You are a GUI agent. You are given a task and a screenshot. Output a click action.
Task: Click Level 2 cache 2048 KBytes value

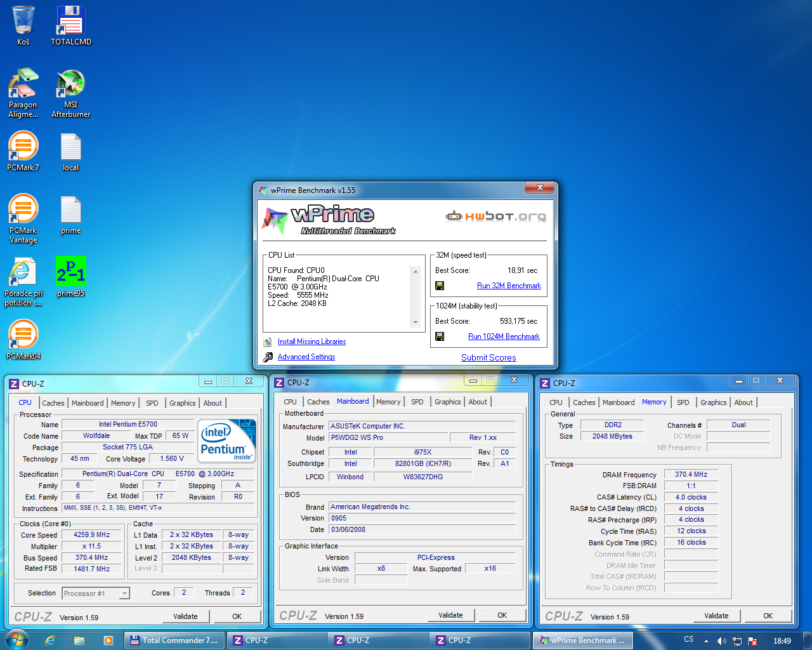191,558
